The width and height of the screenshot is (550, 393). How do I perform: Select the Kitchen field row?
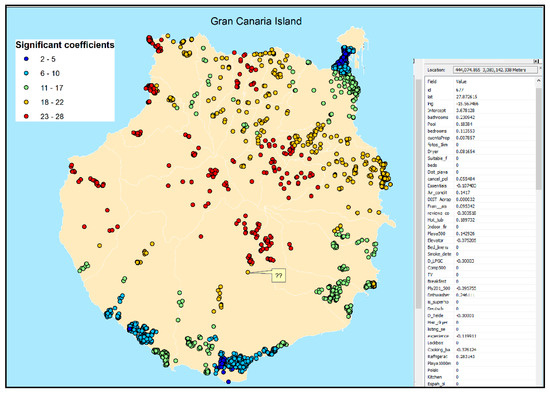click(481, 377)
